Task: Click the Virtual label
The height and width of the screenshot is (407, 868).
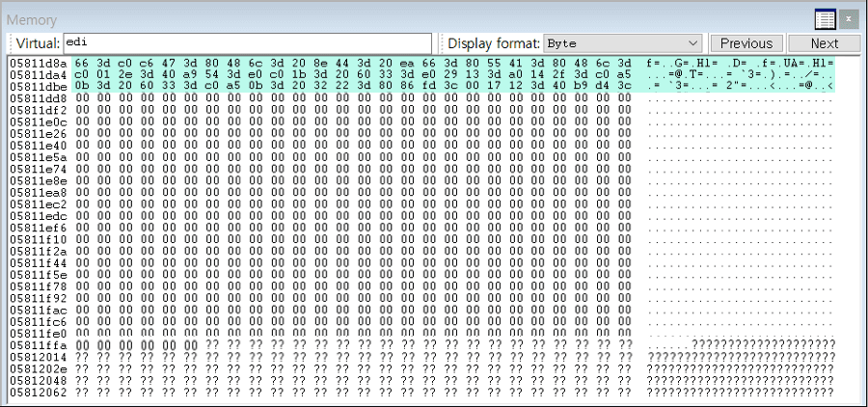Action: (38, 43)
